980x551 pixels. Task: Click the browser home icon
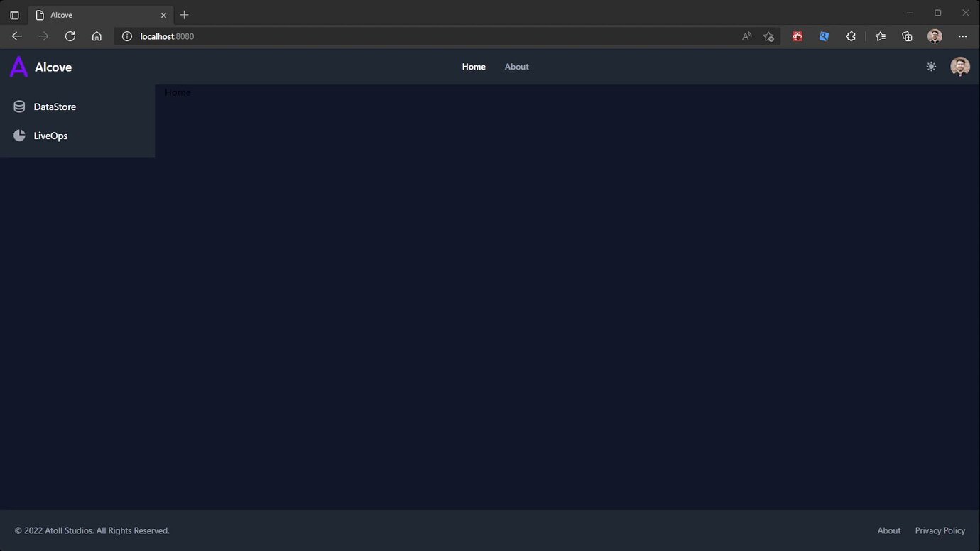pyautogui.click(x=97, y=36)
